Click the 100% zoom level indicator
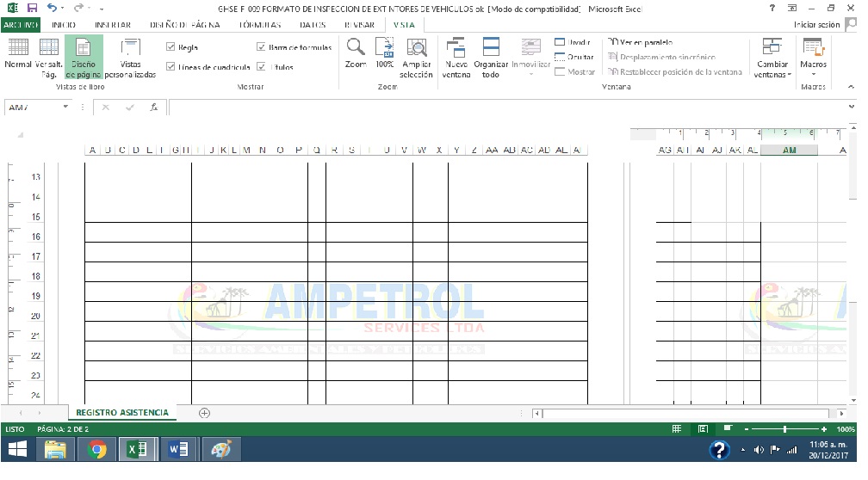This screenshot has width=868, height=480. click(x=846, y=429)
